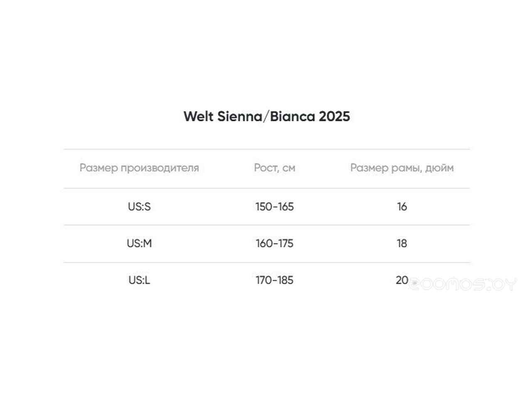Click the frame size value 16

click(x=402, y=207)
